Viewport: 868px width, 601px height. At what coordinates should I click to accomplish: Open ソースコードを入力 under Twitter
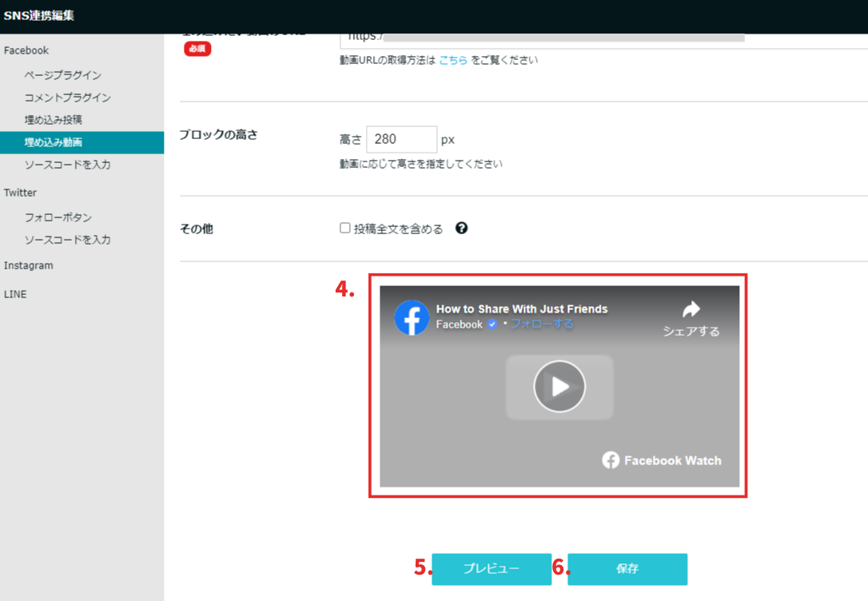point(67,240)
